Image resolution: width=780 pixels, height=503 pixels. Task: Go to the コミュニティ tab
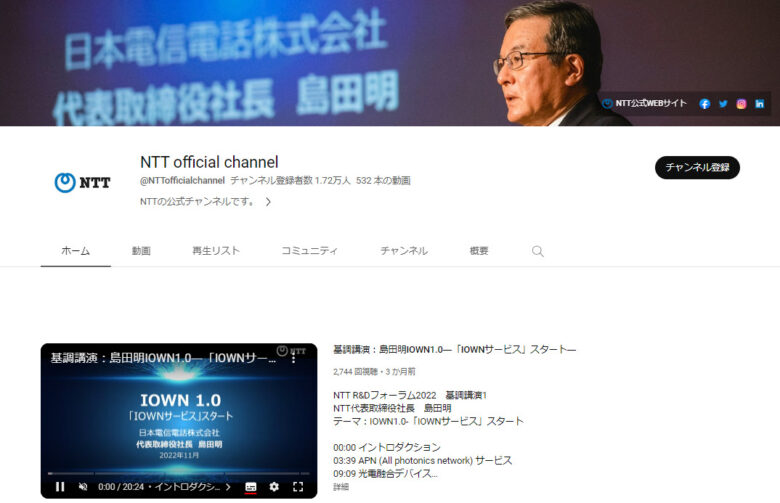coord(309,251)
